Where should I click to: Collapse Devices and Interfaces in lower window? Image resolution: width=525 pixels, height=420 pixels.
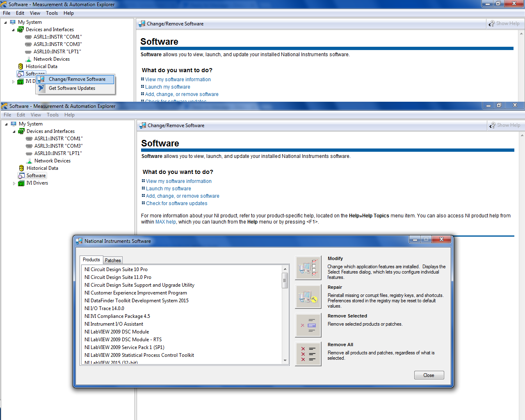(14, 132)
